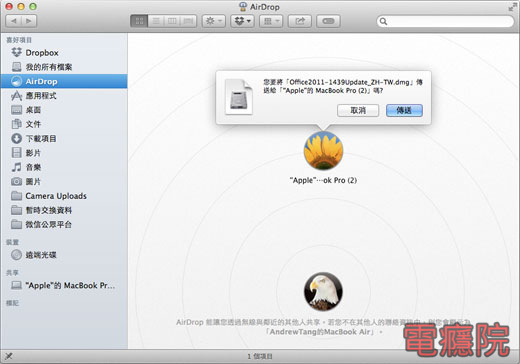
Task: Click the eagle user avatar
Action: point(323,292)
